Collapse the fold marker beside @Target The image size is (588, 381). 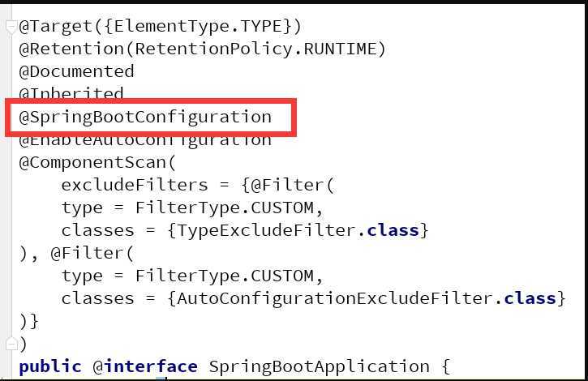pos(11,26)
